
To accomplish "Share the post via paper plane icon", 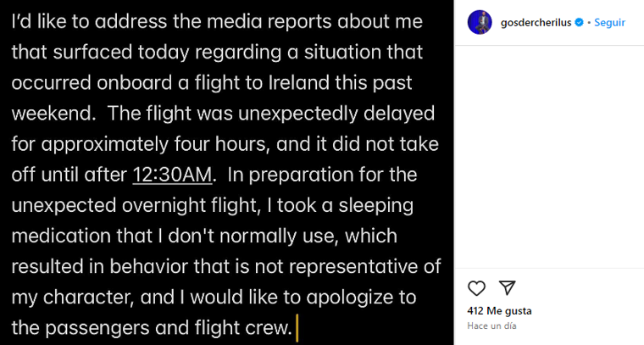I will point(507,287).
